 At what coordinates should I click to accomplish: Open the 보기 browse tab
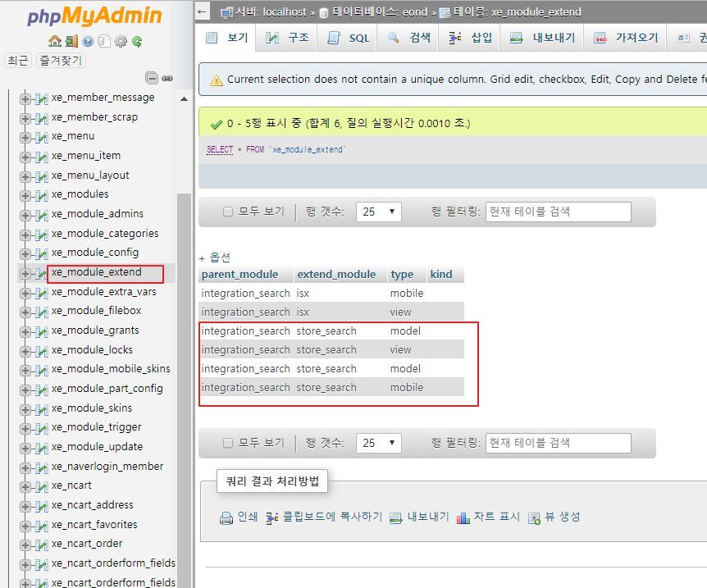(x=226, y=38)
